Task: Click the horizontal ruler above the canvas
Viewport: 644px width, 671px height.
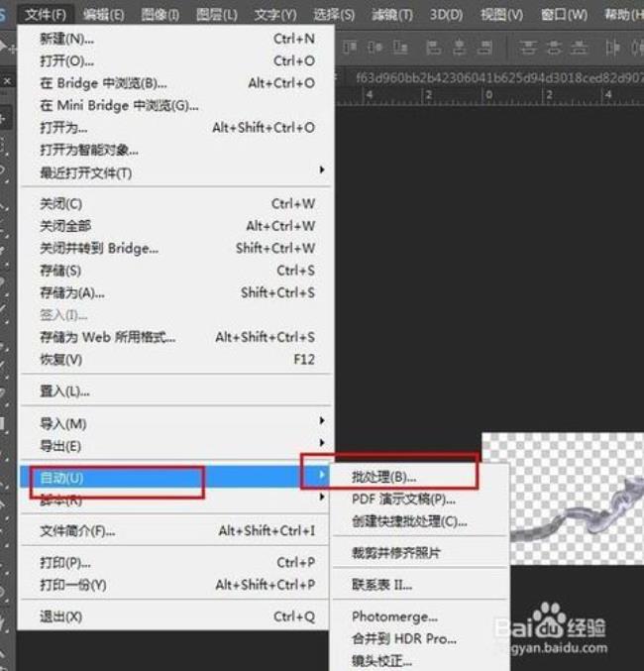Action: (489, 95)
